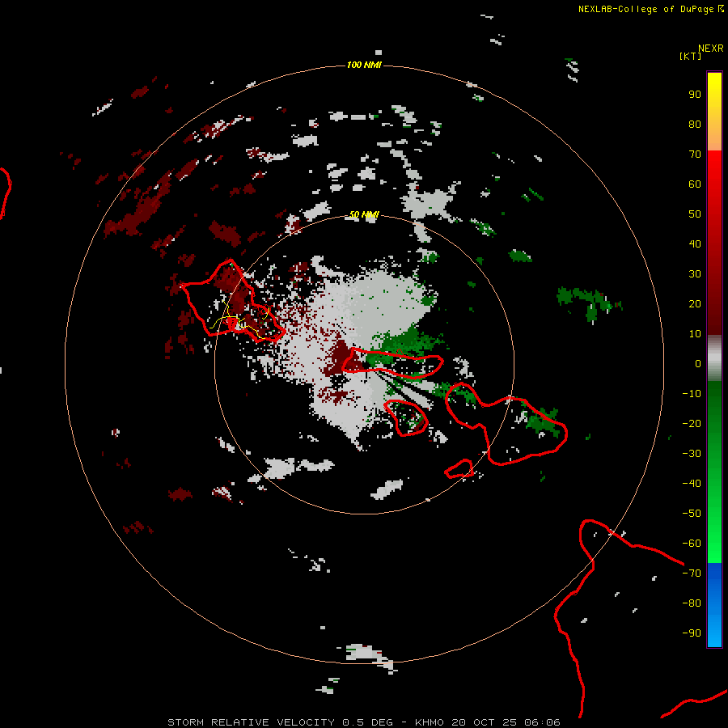728x728 pixels.
Task: Click the positive 90 scale value
Action: (695, 95)
